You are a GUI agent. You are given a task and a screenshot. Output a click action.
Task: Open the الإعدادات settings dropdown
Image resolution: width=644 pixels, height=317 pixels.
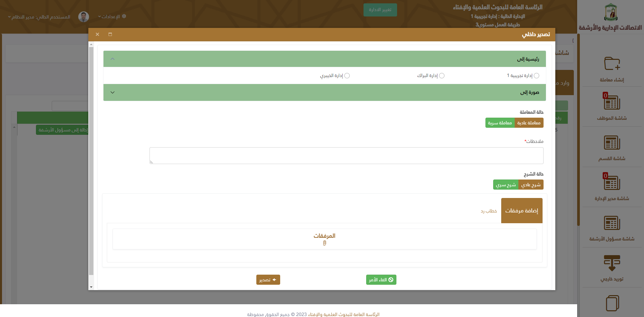click(112, 16)
